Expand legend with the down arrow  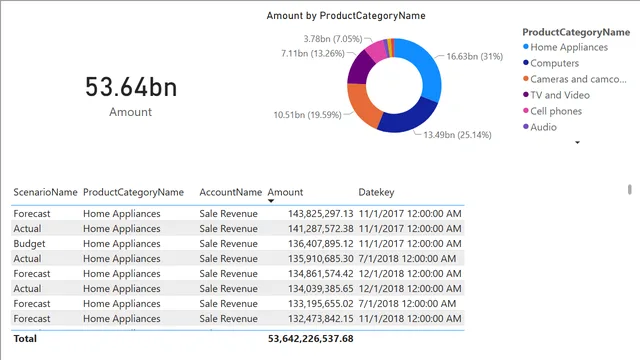[x=577, y=142]
